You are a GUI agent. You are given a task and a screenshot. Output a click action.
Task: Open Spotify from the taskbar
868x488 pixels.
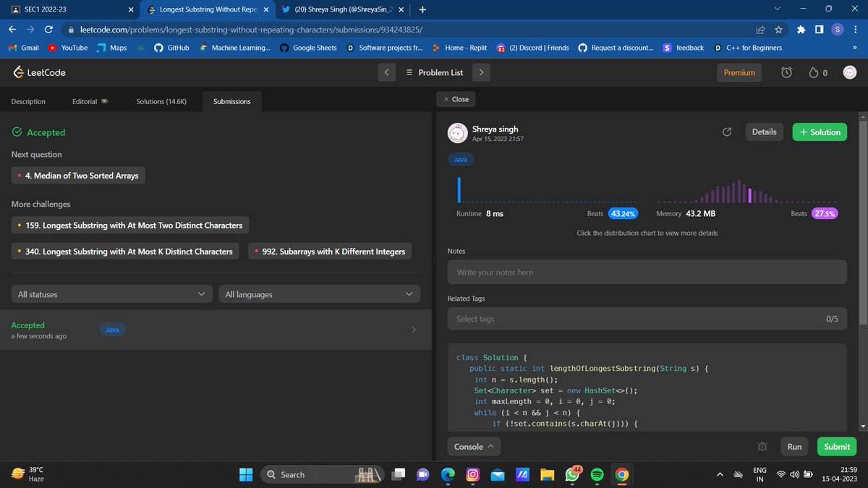[597, 474]
